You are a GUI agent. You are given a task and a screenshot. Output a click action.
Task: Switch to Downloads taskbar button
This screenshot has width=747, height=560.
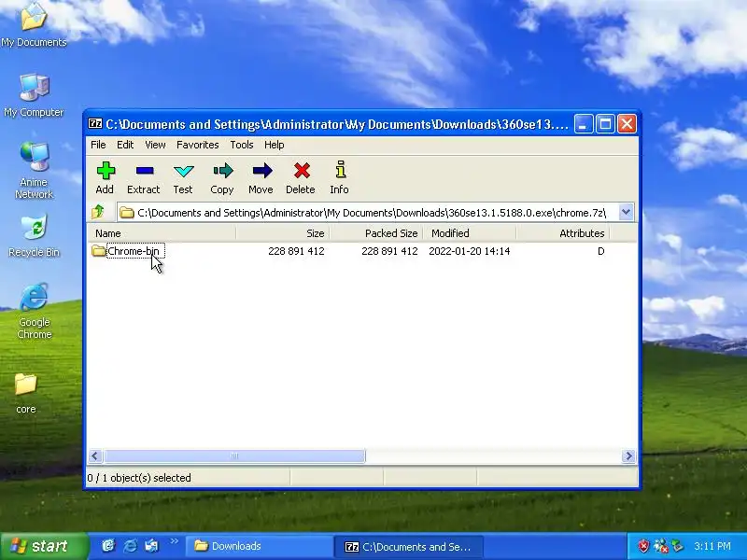(x=258, y=546)
